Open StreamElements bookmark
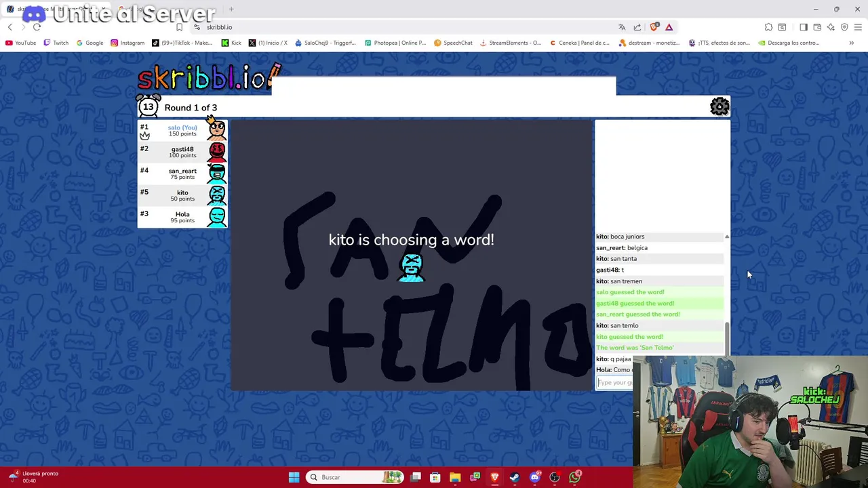 pos(511,43)
